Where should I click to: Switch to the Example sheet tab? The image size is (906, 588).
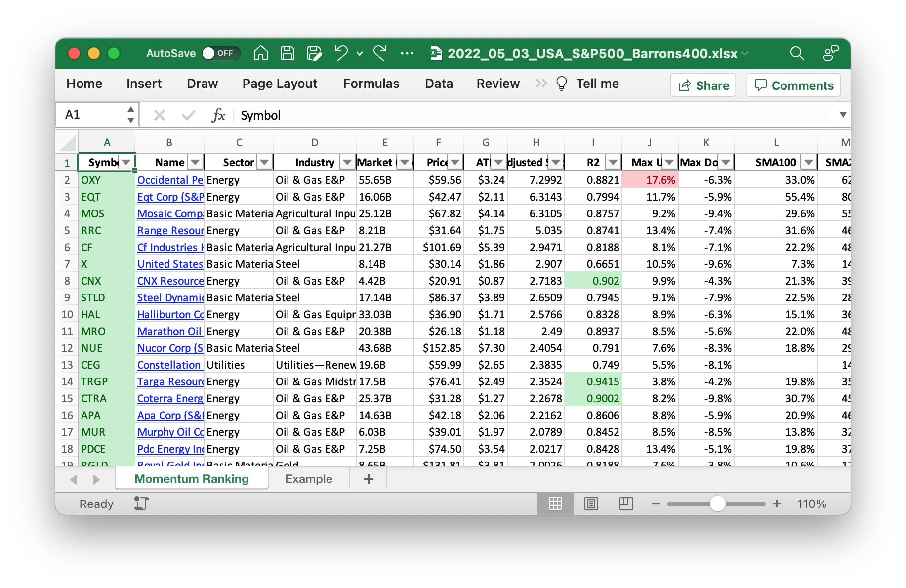pos(308,479)
